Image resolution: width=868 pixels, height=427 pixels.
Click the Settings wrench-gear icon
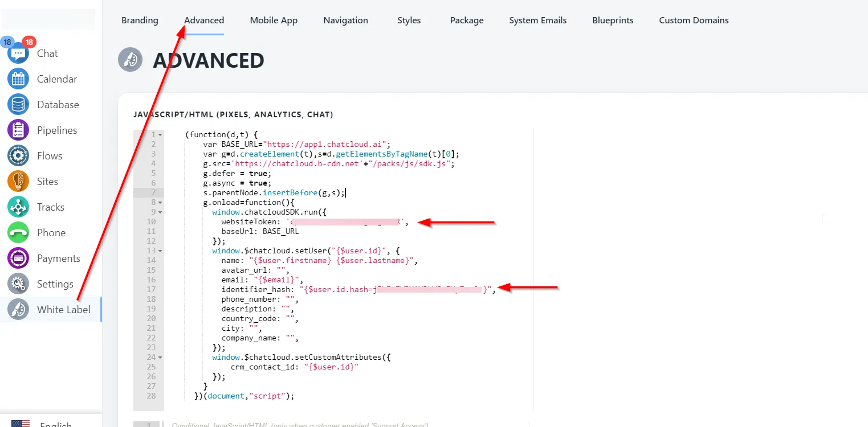coord(18,284)
